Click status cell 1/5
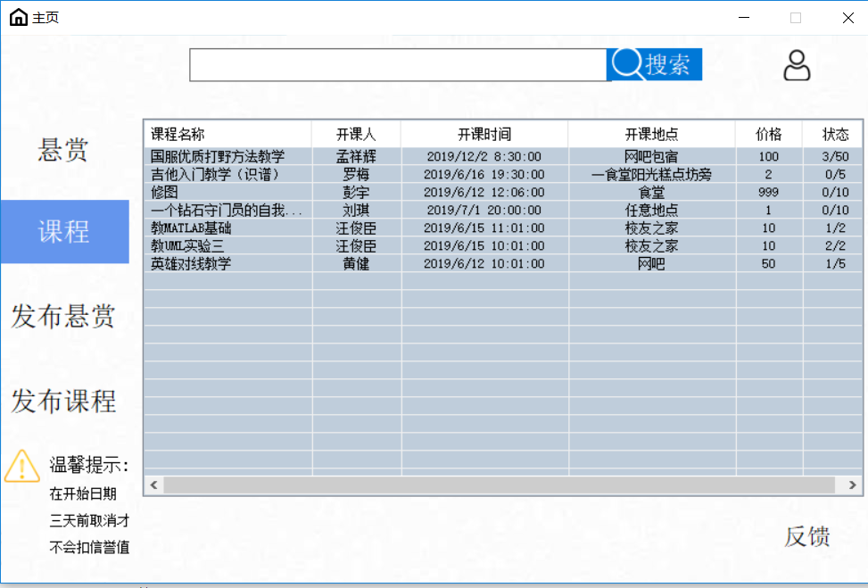Image resolution: width=868 pixels, height=588 pixels. pos(835,263)
